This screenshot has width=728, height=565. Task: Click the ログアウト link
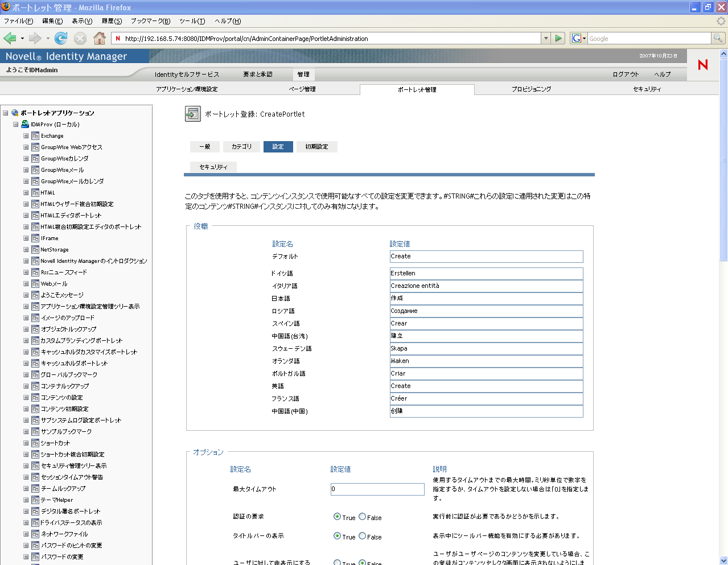pos(626,75)
